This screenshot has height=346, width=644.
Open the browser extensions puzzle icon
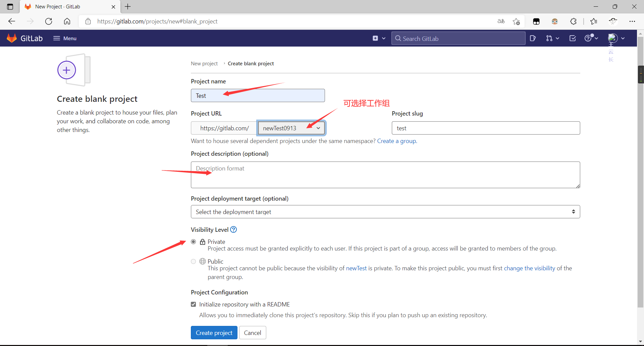pos(574,21)
